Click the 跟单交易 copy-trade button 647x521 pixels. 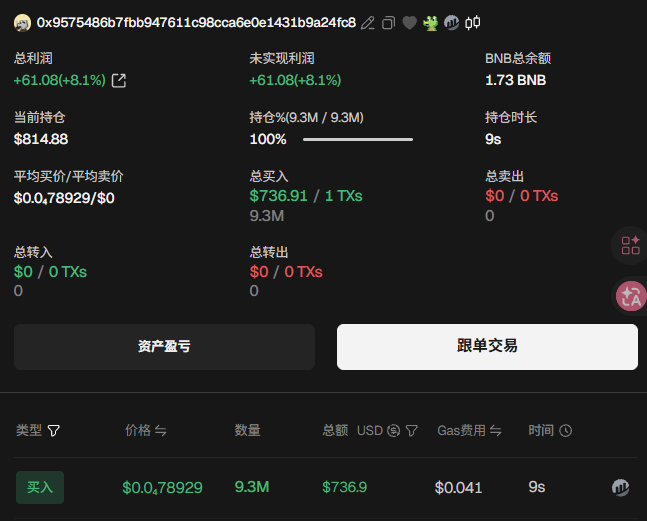click(487, 347)
